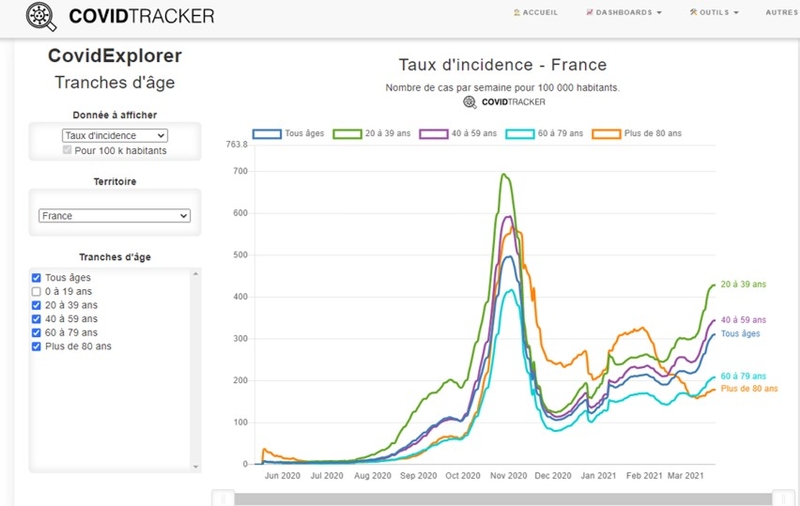The image size is (800, 506).
Task: Toggle the Plus de 80 ans orange legend swatch
Action: pyautogui.click(x=606, y=134)
